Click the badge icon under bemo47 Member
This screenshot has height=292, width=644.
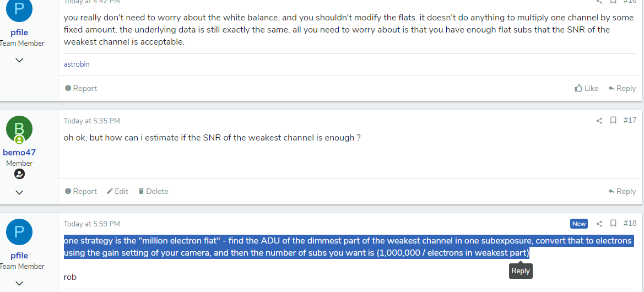tap(19, 174)
